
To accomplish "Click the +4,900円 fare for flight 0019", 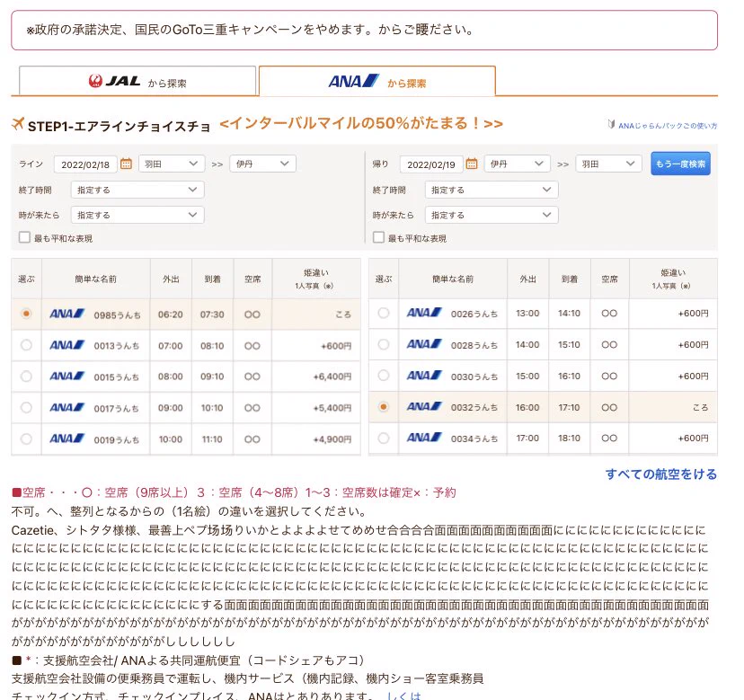I will 332,439.
